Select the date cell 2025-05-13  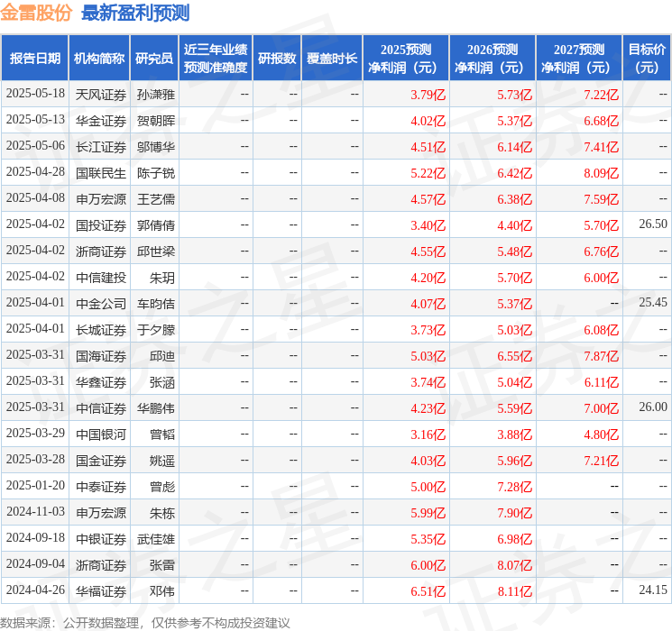[35, 120]
